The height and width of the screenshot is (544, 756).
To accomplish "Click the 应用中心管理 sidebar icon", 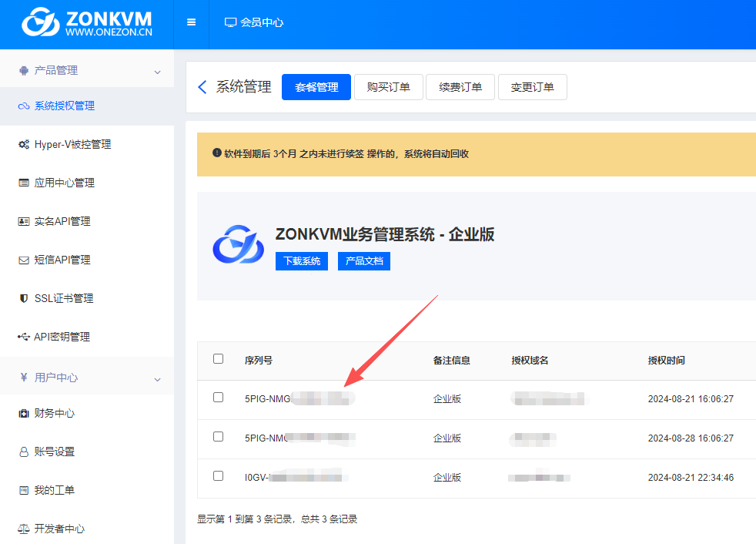I will (24, 183).
